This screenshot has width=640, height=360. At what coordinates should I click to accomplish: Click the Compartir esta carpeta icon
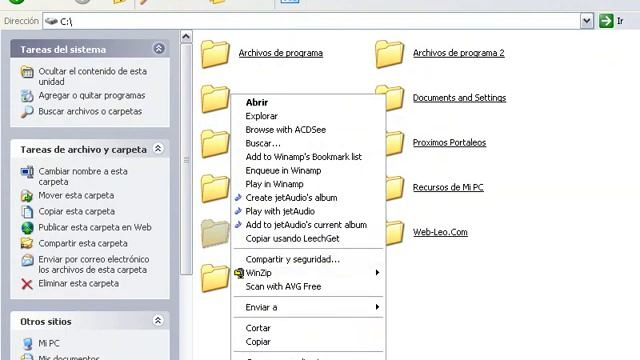tap(27, 243)
